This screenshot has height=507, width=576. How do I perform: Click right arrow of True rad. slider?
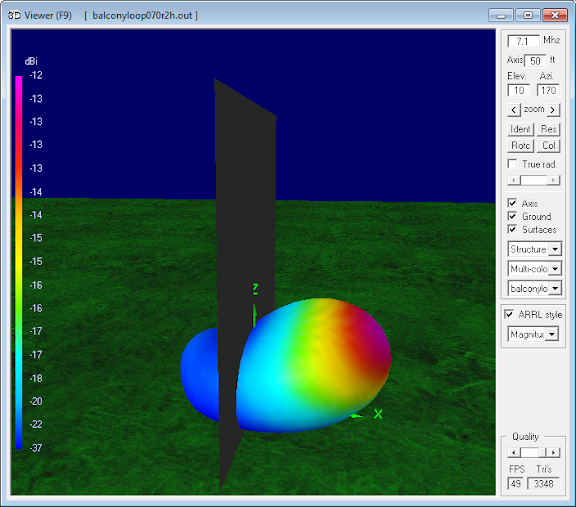pyautogui.click(x=553, y=180)
